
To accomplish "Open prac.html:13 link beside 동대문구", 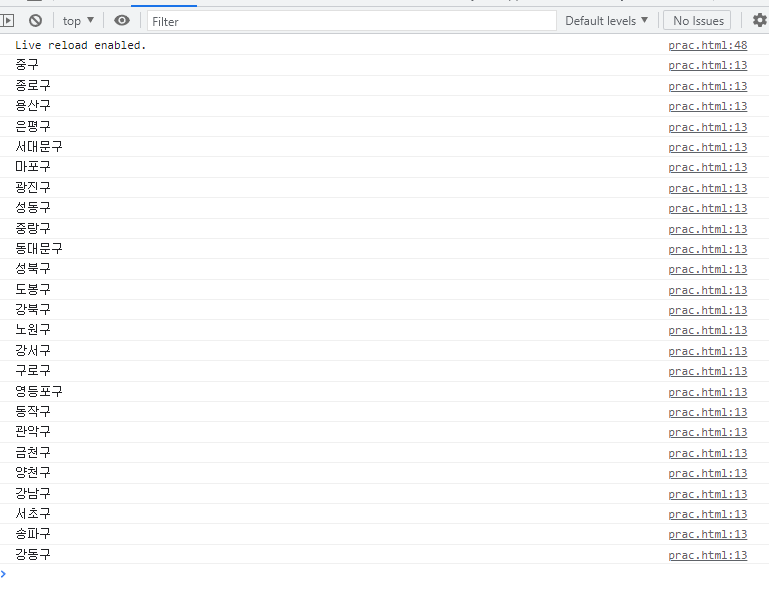I will point(708,249).
